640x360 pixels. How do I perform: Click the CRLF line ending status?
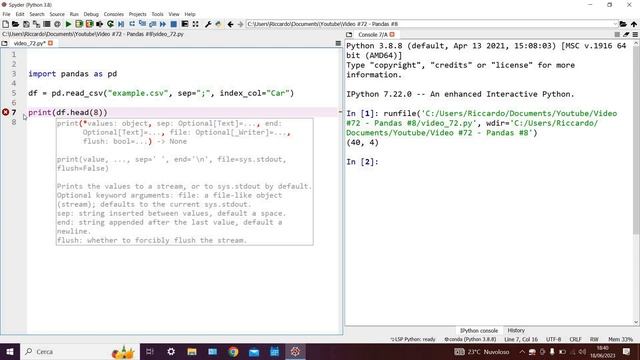click(576, 339)
